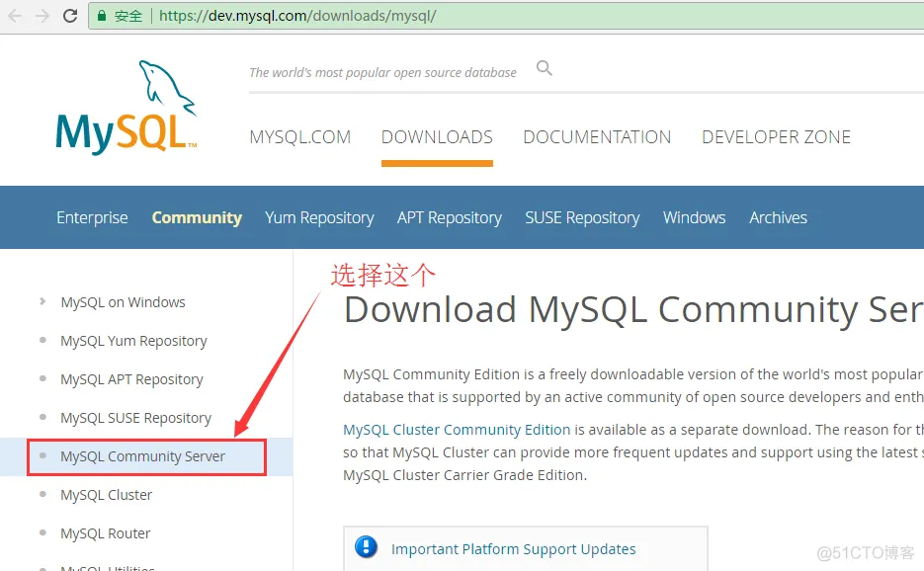
Task: Click the browser forward arrow
Action: pyautogui.click(x=42, y=16)
